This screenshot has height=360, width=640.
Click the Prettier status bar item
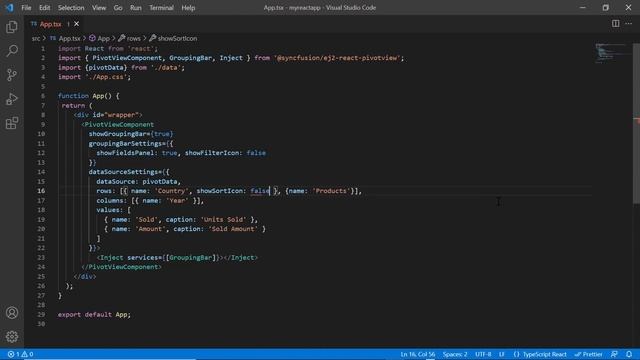pyautogui.click(x=588, y=354)
